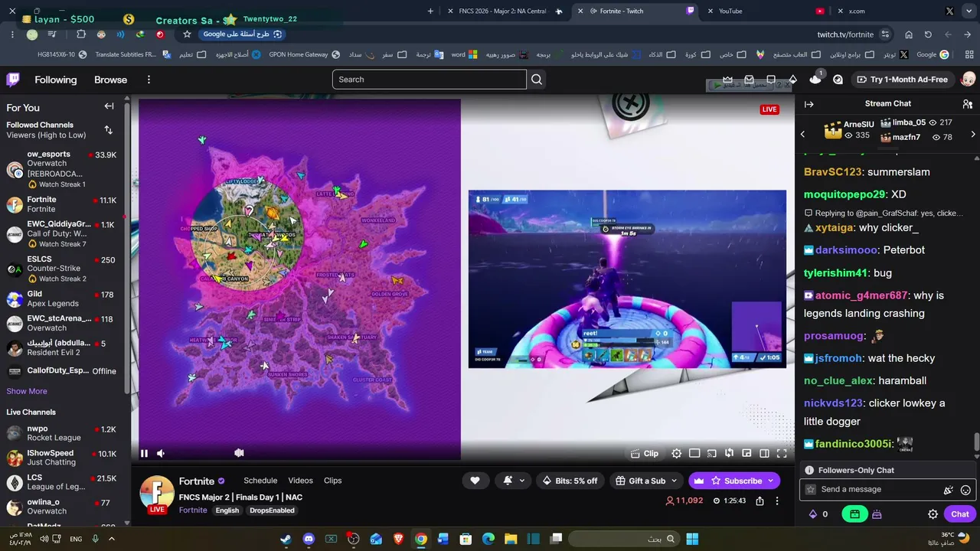Click the DropsEnabled tag
This screenshot has width=980, height=551.
[x=272, y=510]
